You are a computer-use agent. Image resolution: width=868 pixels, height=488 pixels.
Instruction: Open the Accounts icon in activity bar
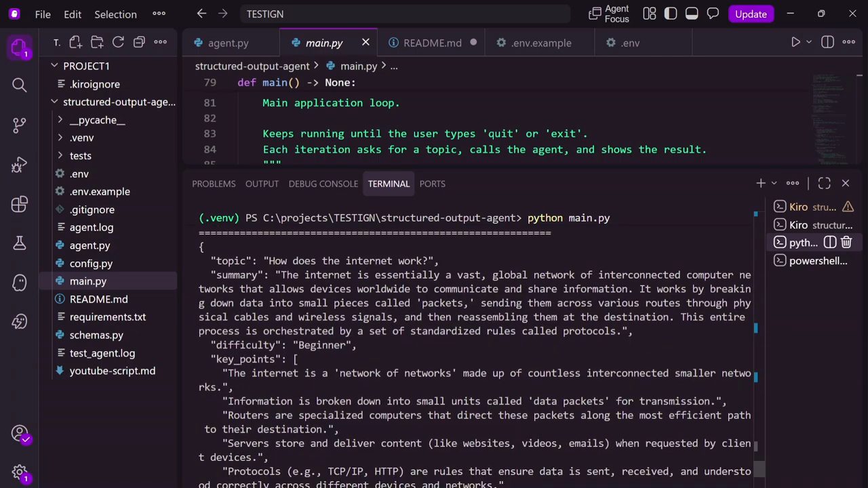[19, 434]
